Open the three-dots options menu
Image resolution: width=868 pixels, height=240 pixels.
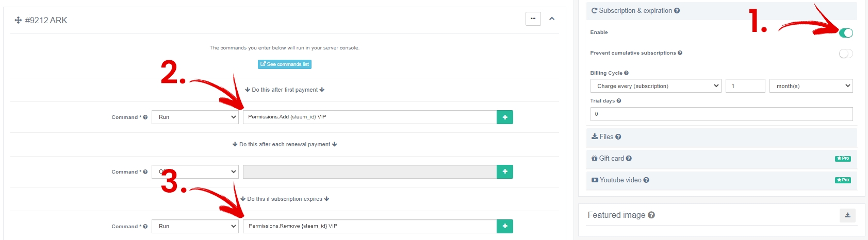(533, 19)
